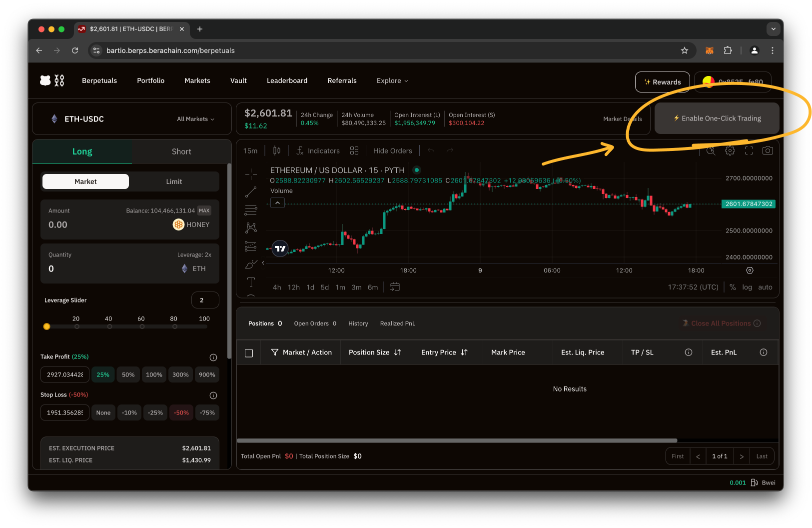
Task: Go to the Vault page
Action: [238, 80]
